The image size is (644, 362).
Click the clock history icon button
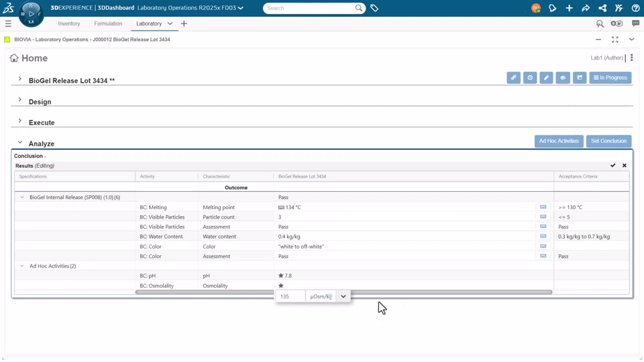point(530,78)
